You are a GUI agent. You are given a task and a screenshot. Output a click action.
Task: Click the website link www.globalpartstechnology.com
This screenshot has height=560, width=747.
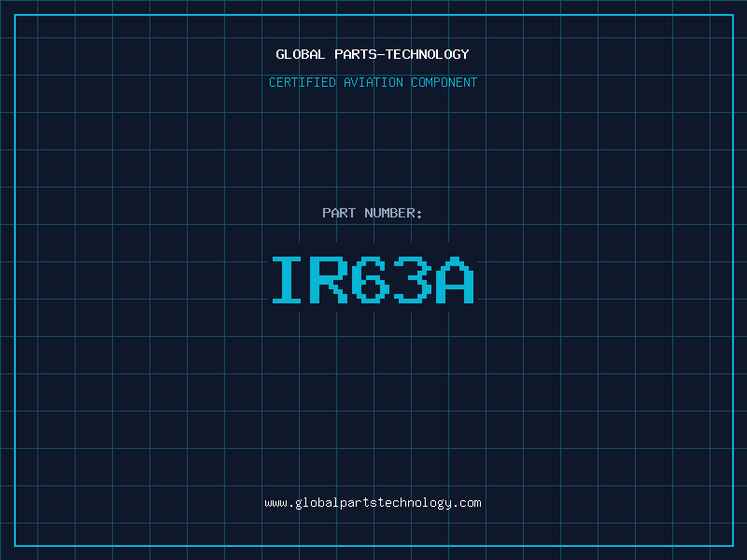click(x=373, y=503)
